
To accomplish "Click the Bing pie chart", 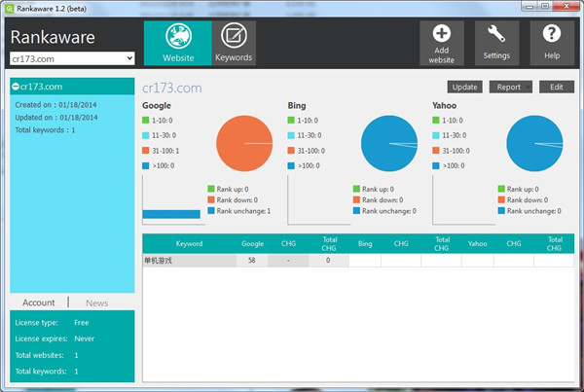I will (x=389, y=143).
